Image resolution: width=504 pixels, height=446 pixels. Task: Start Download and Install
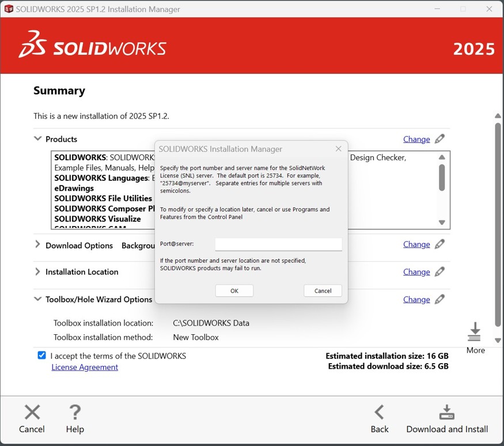click(x=447, y=419)
